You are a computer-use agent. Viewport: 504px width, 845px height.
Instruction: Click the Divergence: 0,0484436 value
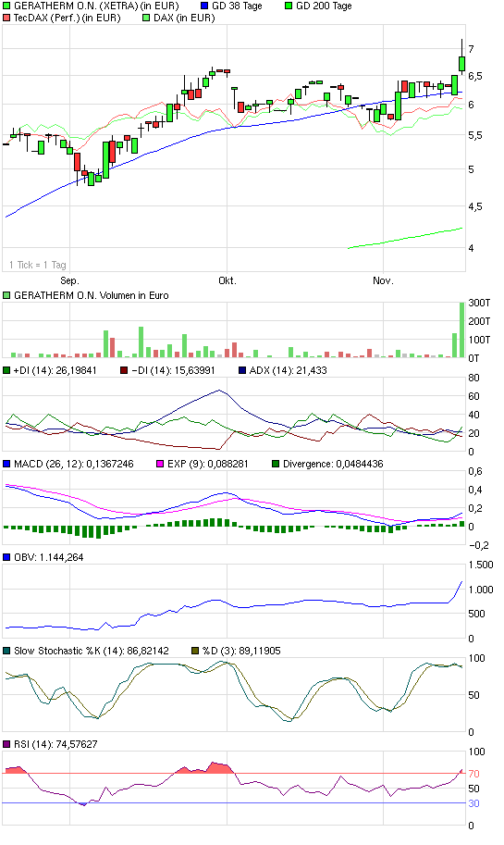point(333,464)
